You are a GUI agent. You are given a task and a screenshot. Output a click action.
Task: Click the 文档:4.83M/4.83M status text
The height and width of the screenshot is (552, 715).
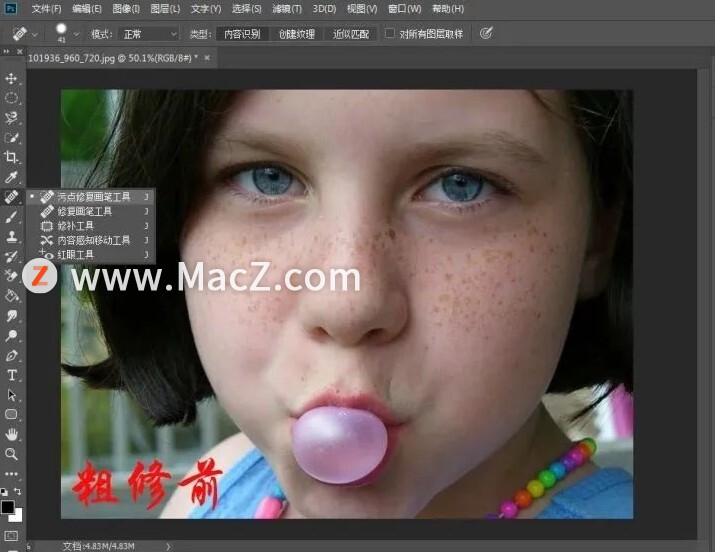(x=98, y=546)
